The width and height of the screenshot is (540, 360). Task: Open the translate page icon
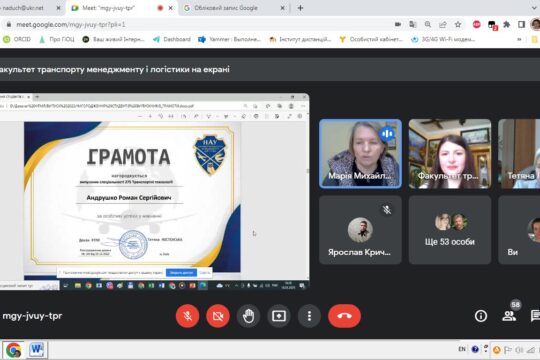tap(413, 24)
